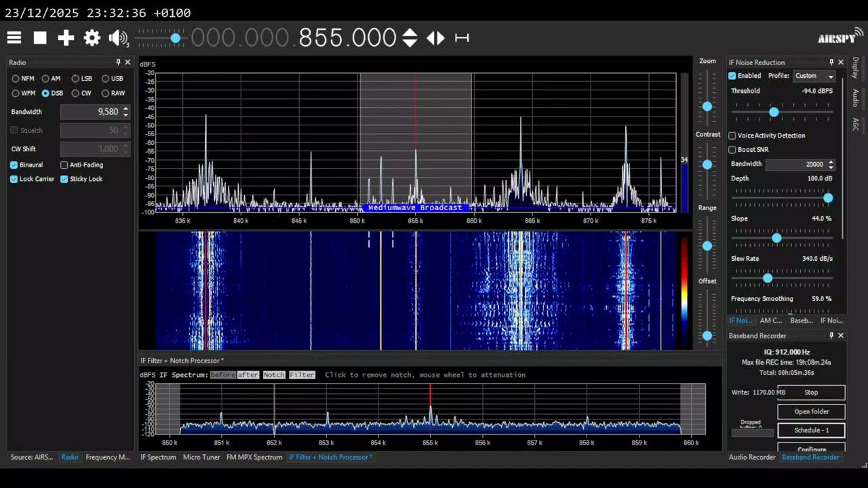
Task: Close the IF Noise Reduction panel
Action: click(x=841, y=62)
